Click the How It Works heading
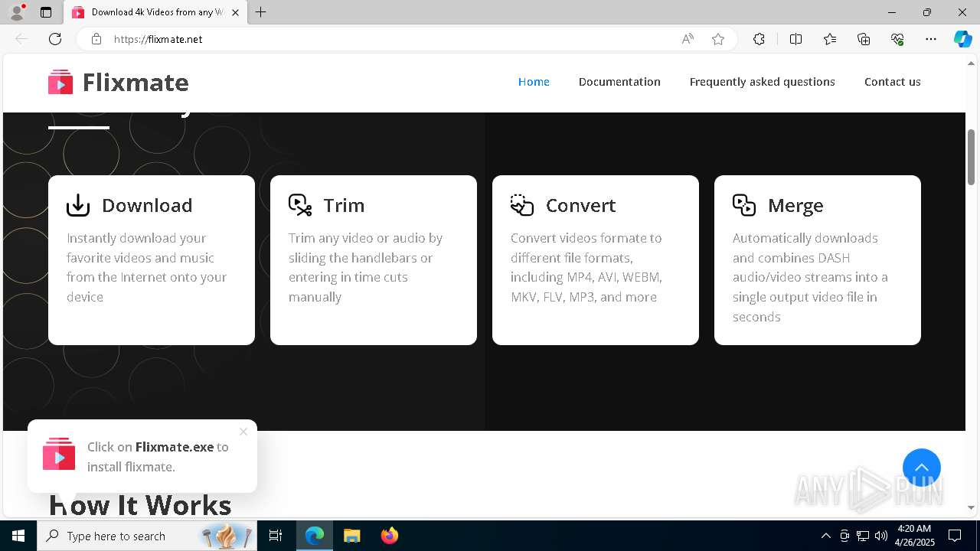980x551 pixels. tap(140, 504)
